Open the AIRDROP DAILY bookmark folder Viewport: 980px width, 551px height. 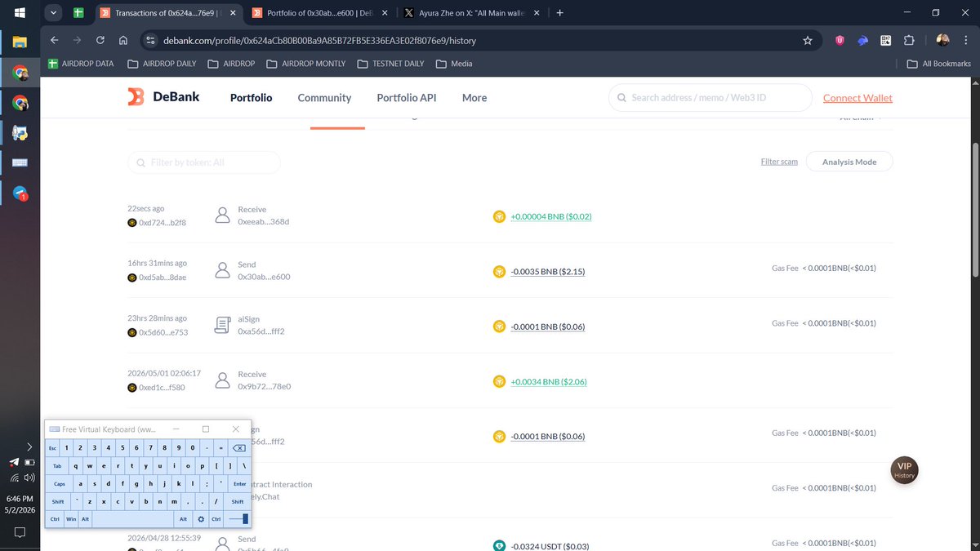tap(163, 64)
